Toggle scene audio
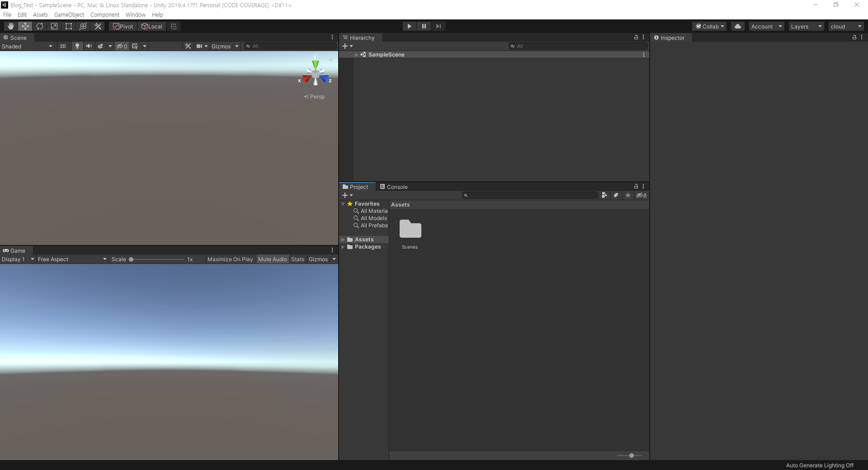The image size is (868, 470). [x=89, y=46]
